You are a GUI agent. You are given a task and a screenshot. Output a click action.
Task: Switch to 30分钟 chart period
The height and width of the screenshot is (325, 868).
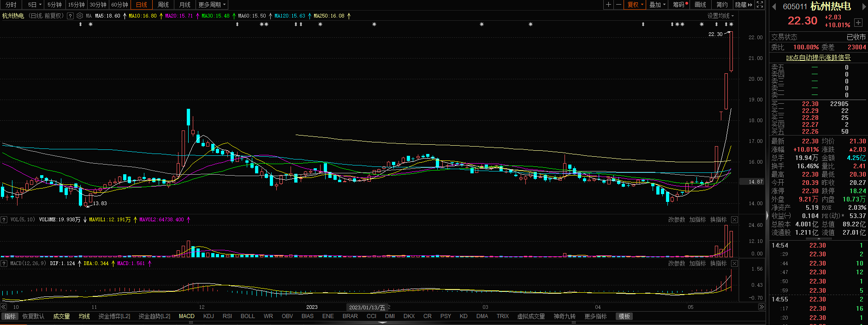[x=98, y=5]
